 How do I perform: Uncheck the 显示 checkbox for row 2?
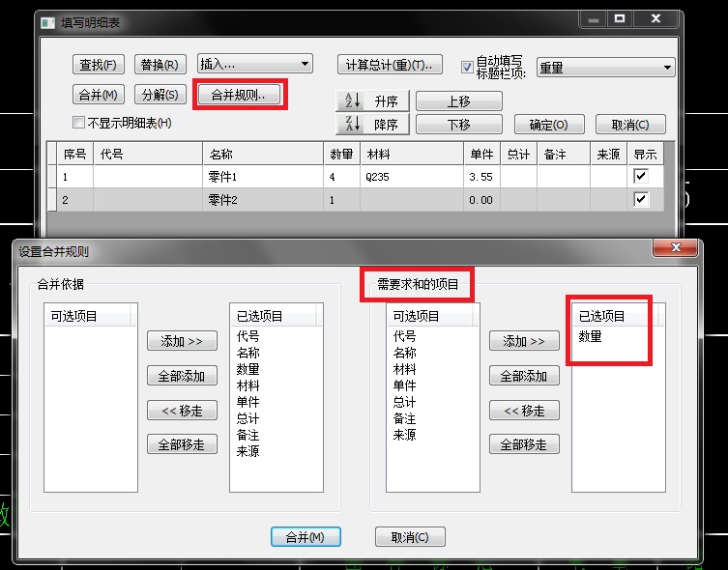click(x=640, y=200)
